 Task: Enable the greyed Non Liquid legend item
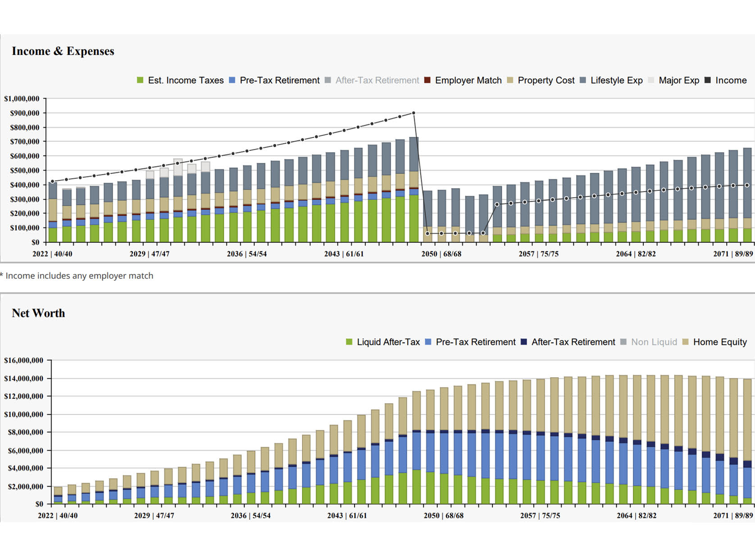[x=649, y=342]
